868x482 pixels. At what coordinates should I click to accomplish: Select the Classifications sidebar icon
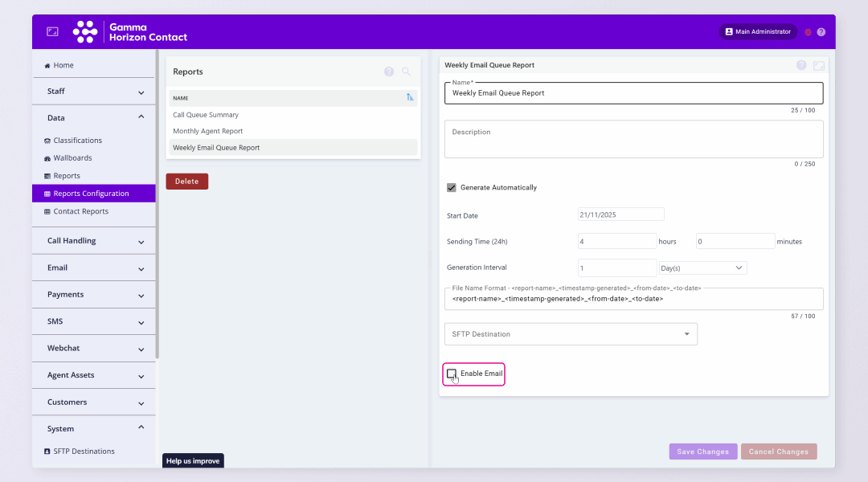tap(46, 140)
